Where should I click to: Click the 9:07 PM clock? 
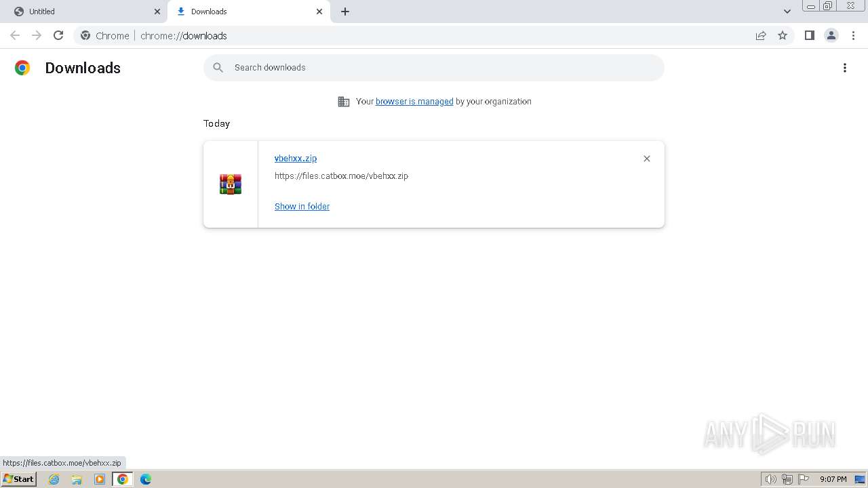pyautogui.click(x=833, y=479)
